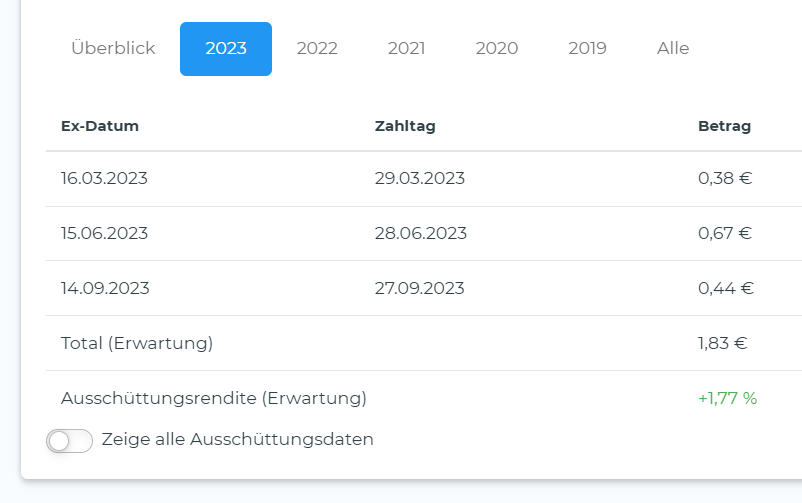Click the Betrag column header
The height and width of the screenshot is (503, 802).
pyautogui.click(x=724, y=126)
